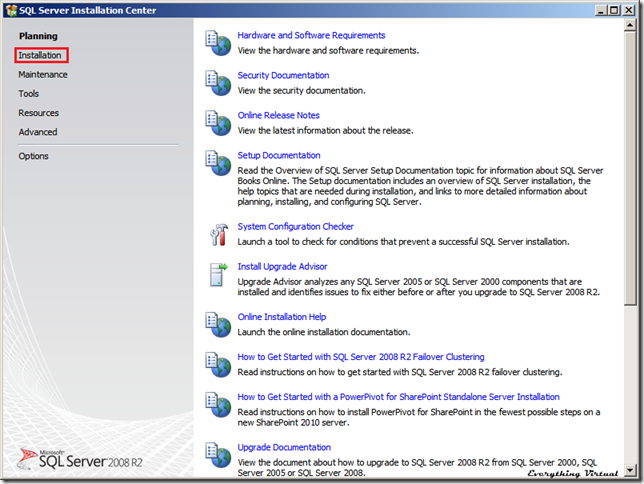Click the Online Installation Help icon
This screenshot has width=644, height=484.
tap(218, 325)
